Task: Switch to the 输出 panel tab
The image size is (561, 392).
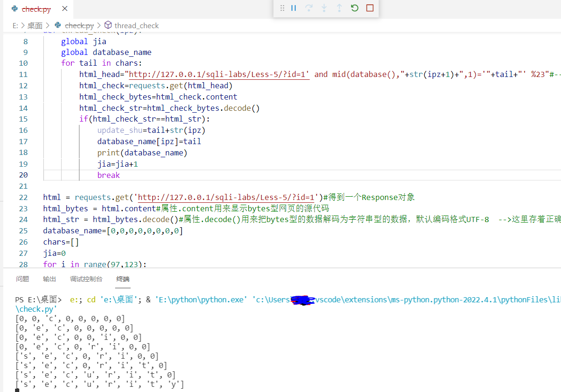Action: [x=49, y=279]
